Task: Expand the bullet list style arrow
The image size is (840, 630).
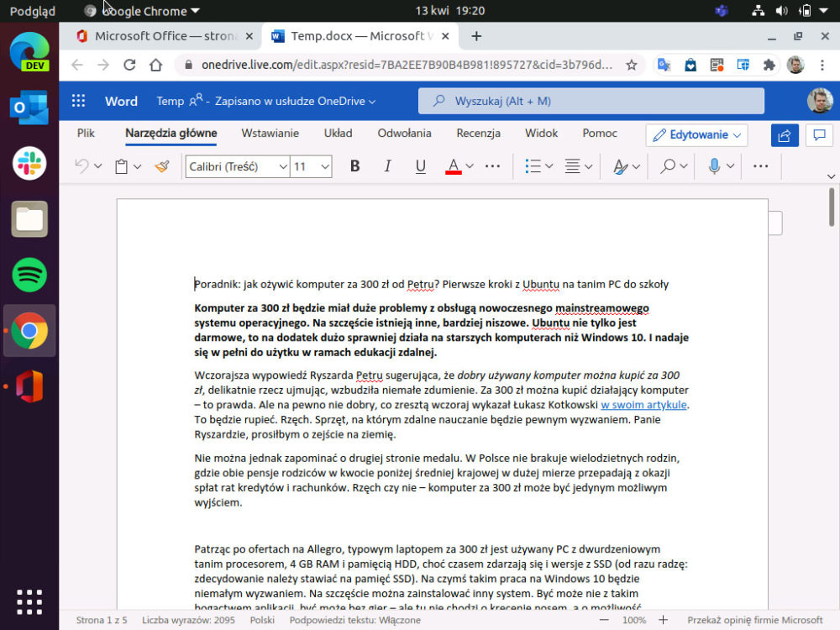Action: click(549, 166)
